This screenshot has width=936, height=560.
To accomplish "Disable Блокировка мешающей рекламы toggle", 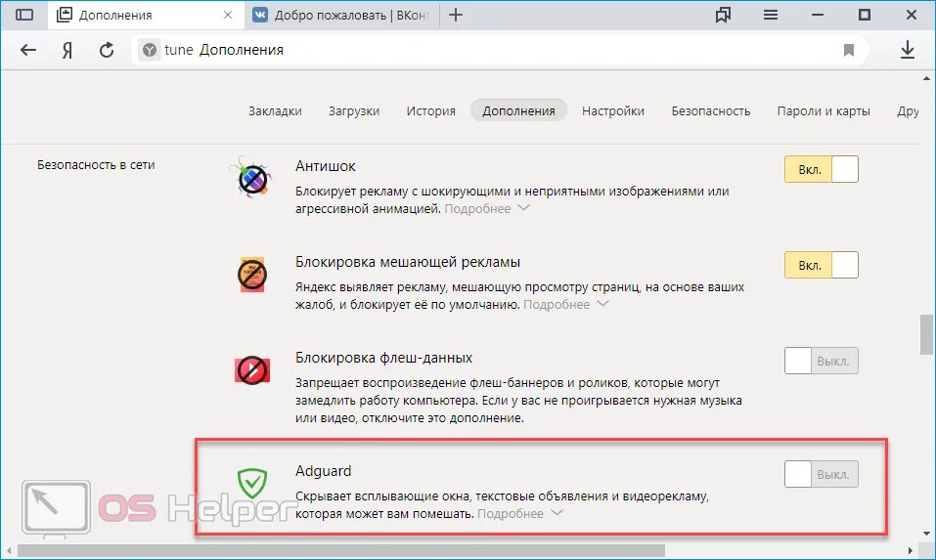I will [x=822, y=266].
